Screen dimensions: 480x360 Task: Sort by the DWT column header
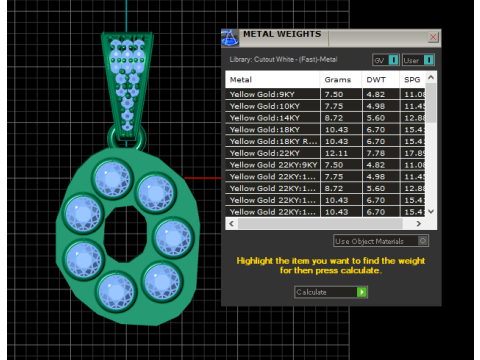[x=381, y=80]
